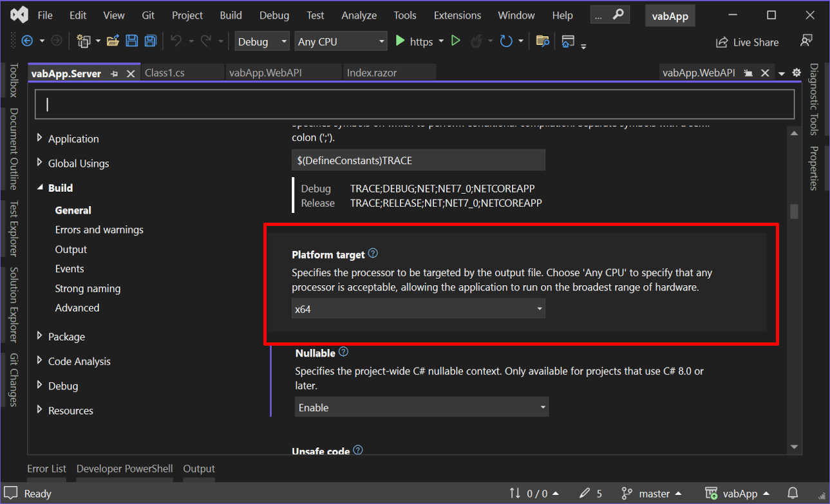This screenshot has width=830, height=504.
Task: Open the Git menu
Action: point(148,15)
